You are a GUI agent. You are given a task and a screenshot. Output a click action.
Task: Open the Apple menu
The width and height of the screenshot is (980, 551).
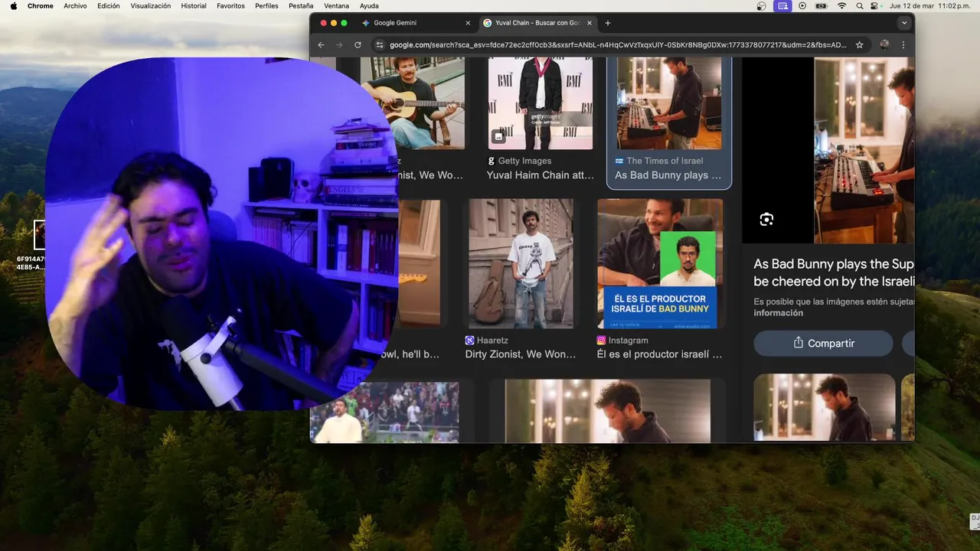13,6
